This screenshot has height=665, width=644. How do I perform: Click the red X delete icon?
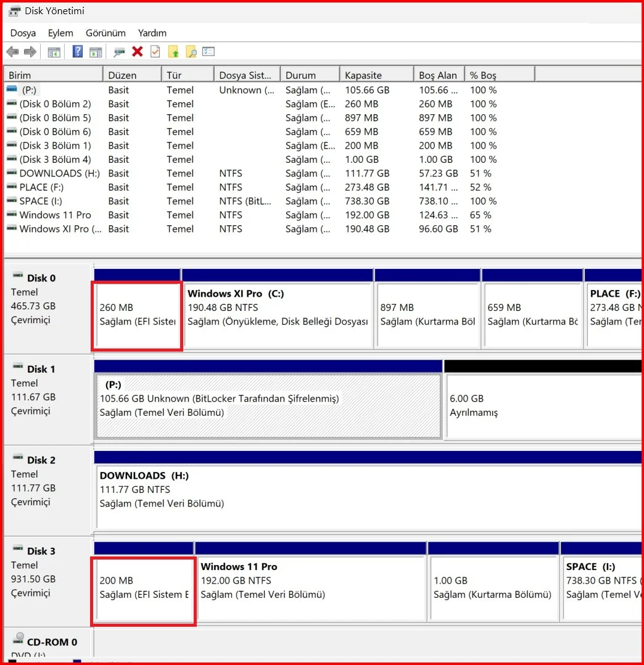(x=138, y=52)
